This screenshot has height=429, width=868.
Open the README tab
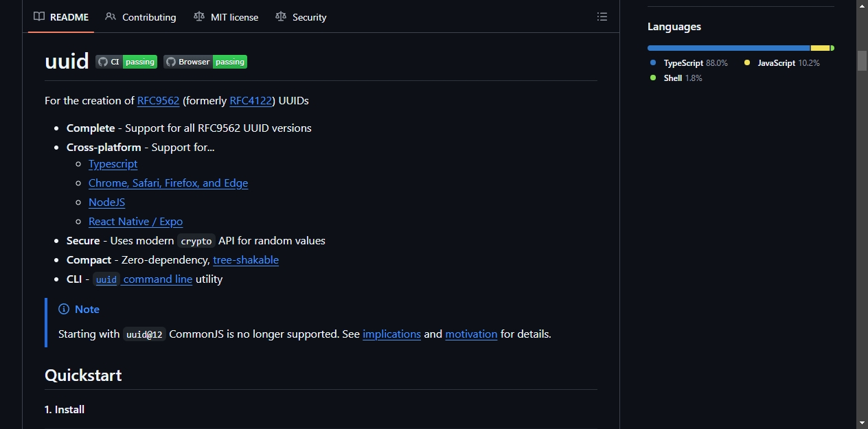(x=61, y=17)
